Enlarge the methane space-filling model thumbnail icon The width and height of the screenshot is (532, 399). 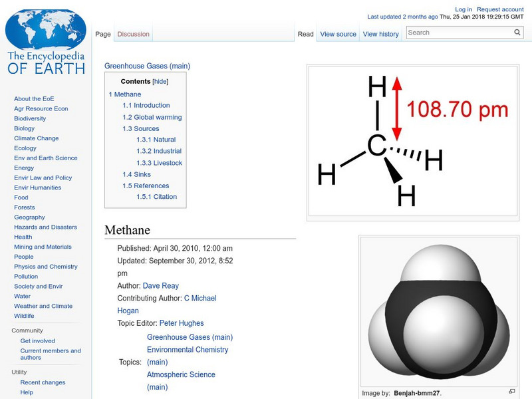point(512,392)
